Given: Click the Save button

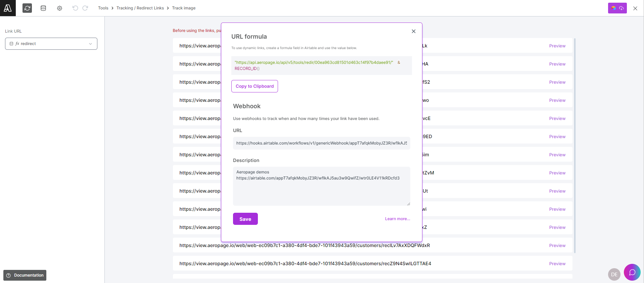Looking at the screenshot, I should click(x=245, y=219).
